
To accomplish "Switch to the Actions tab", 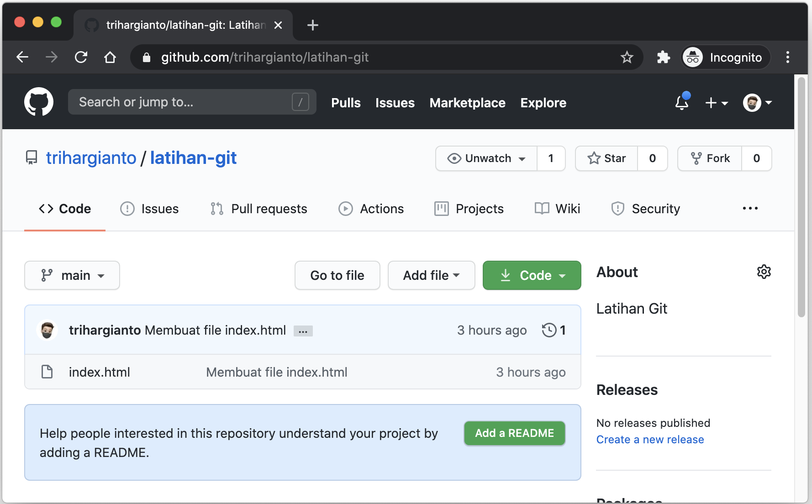I will [x=371, y=209].
